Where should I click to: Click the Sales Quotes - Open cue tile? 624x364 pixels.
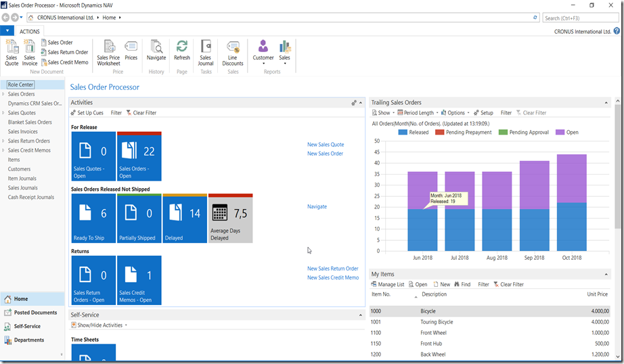pos(93,156)
